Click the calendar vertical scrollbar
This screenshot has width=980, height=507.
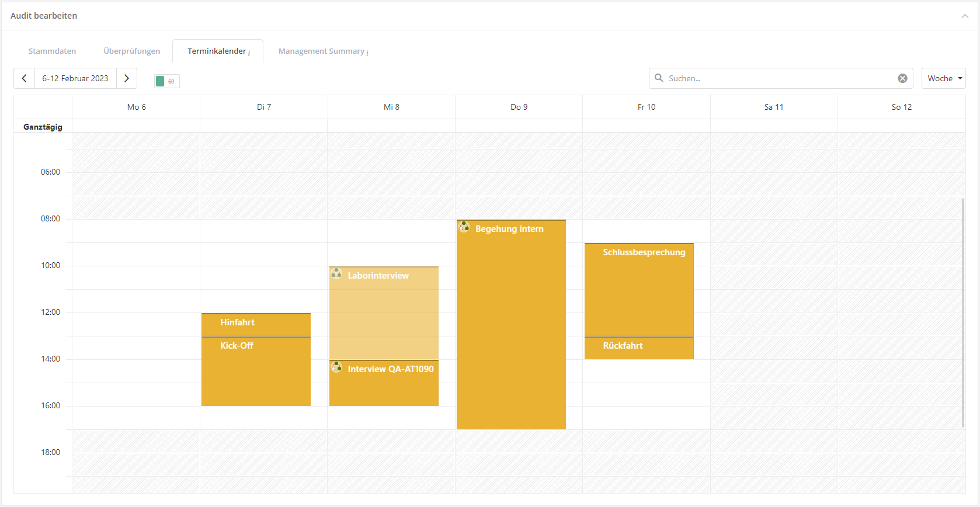pyautogui.click(x=962, y=312)
